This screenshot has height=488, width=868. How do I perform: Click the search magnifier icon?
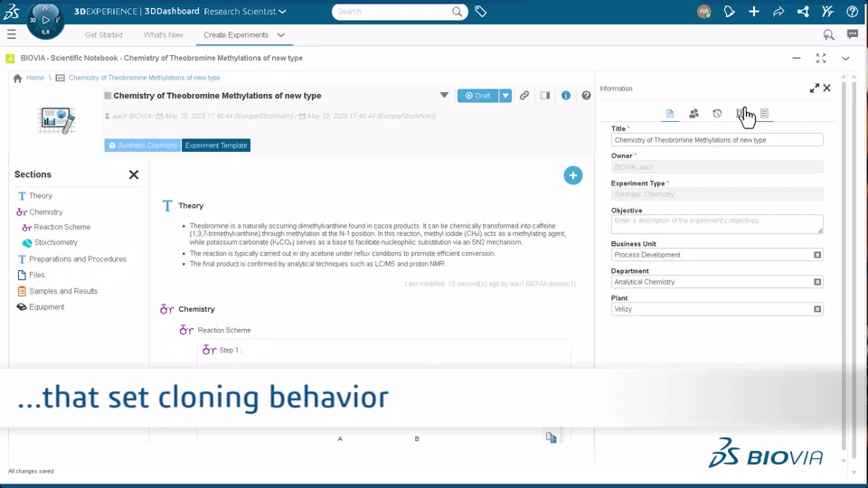[x=457, y=12]
